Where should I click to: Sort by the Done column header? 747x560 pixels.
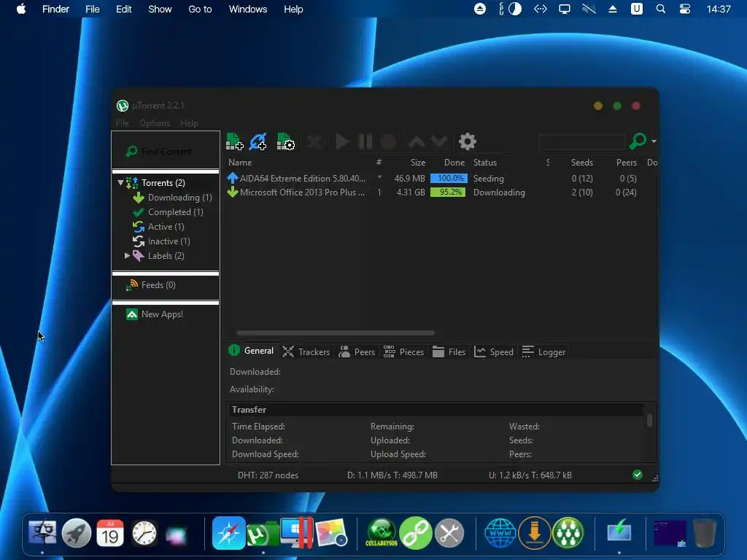tap(454, 163)
